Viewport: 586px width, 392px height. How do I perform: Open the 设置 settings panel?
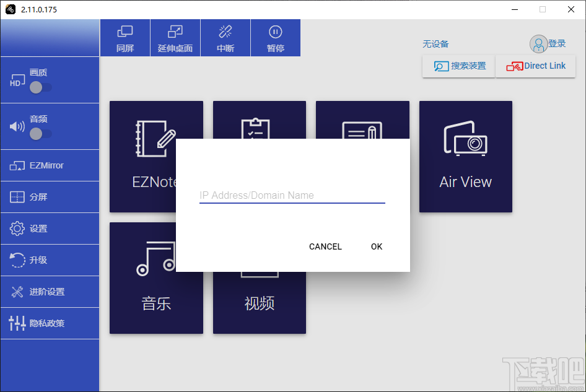[50, 229]
